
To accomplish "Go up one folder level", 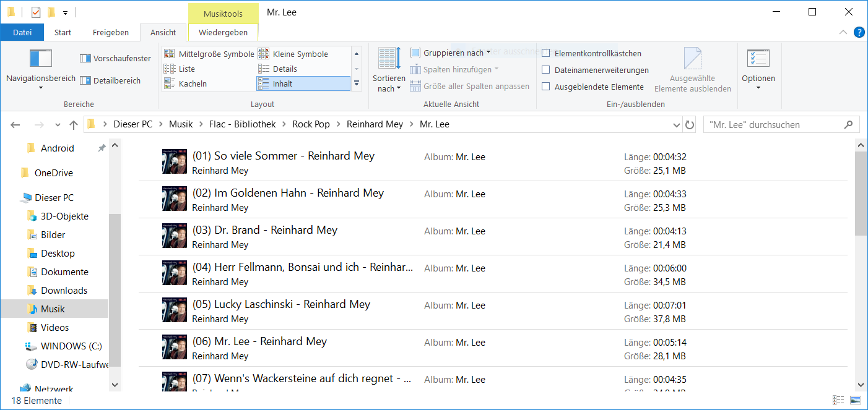I will [74, 125].
